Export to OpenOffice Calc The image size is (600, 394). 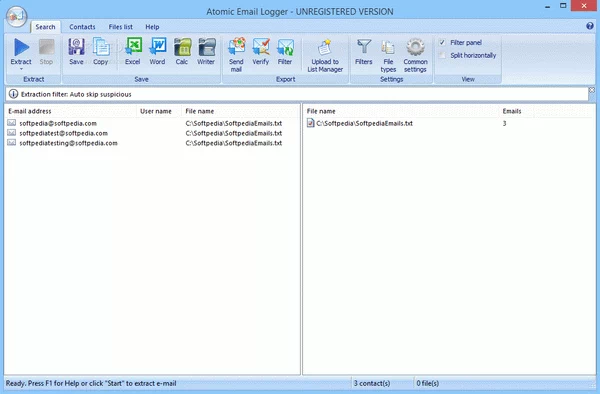click(182, 52)
